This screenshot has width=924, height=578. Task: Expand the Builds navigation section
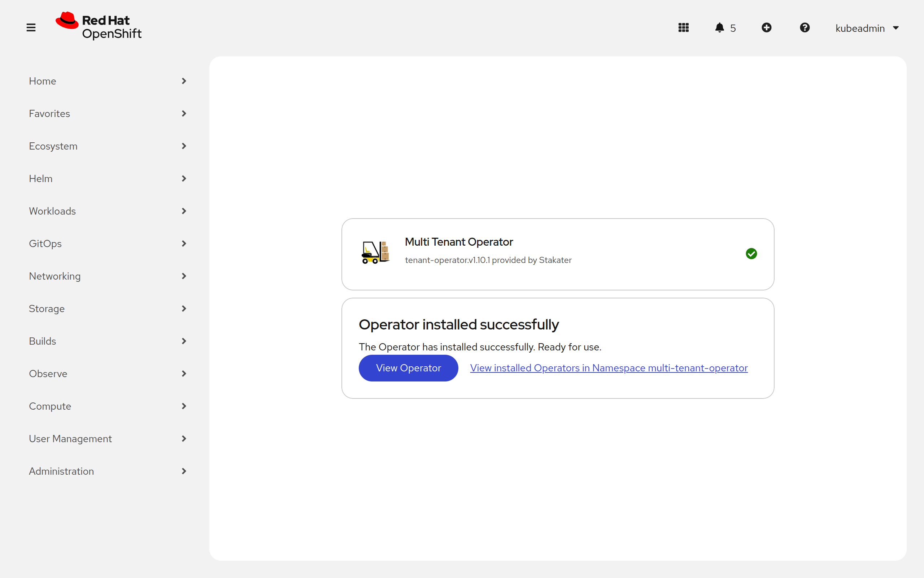(x=108, y=341)
